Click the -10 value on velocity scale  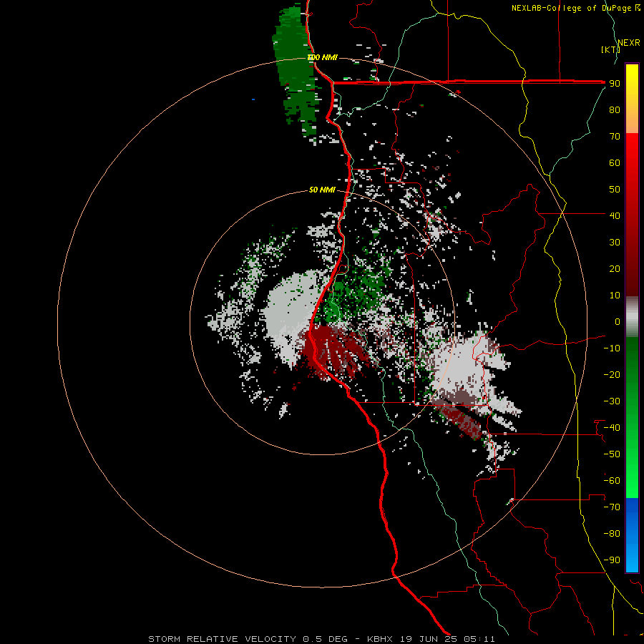[612, 348]
